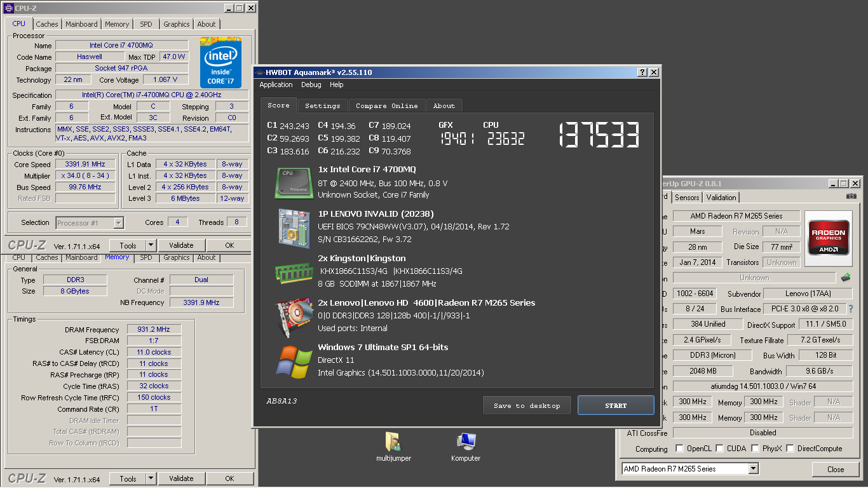868x488 pixels.
Task: Open SPD tab in lower CPU-Z window
Action: (146, 257)
